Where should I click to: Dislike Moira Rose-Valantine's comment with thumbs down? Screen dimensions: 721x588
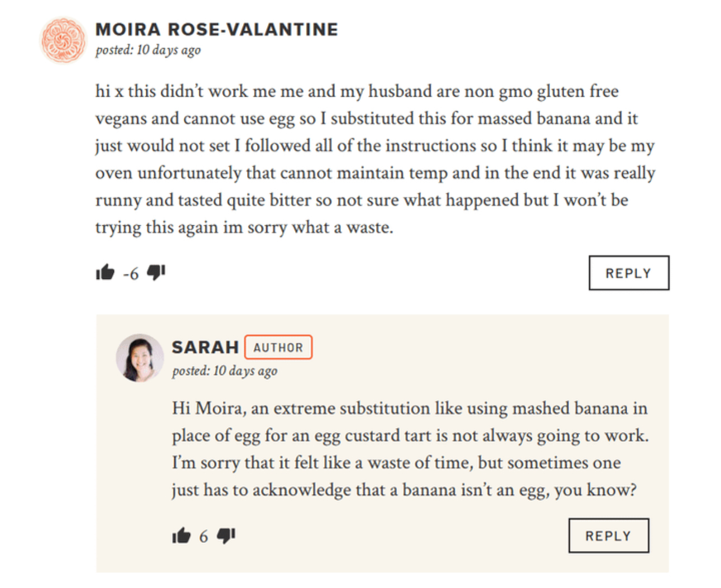pyautogui.click(x=156, y=272)
